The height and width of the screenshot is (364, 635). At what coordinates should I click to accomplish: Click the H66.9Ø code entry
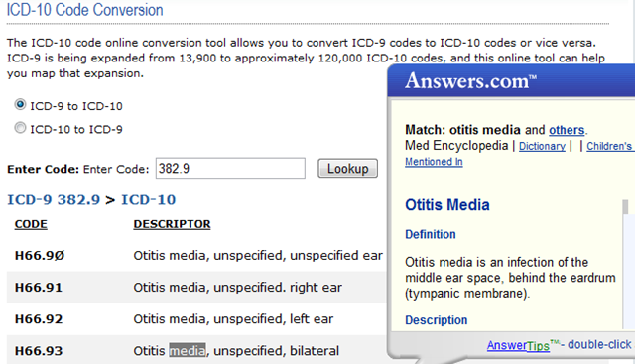point(40,256)
